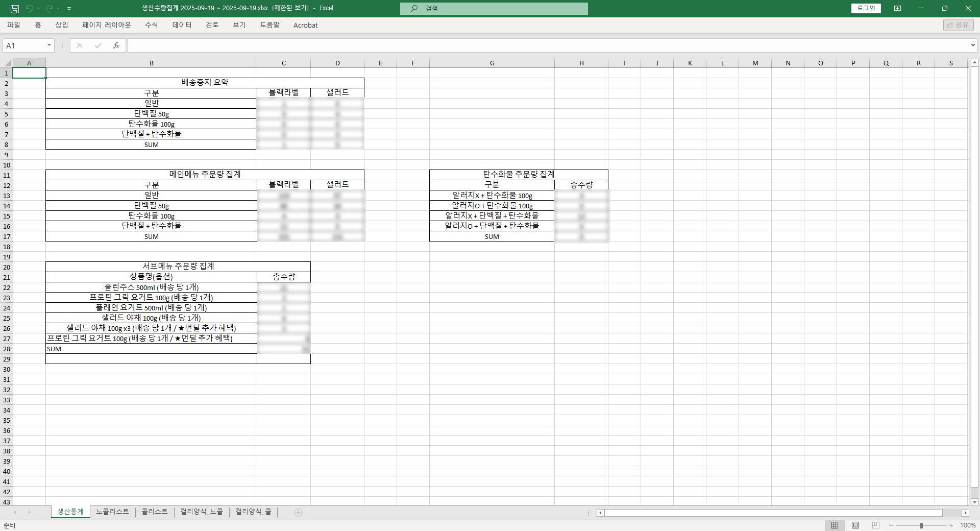Click the Redo arrow icon
Viewport: 980px width, 531px height.
point(50,9)
